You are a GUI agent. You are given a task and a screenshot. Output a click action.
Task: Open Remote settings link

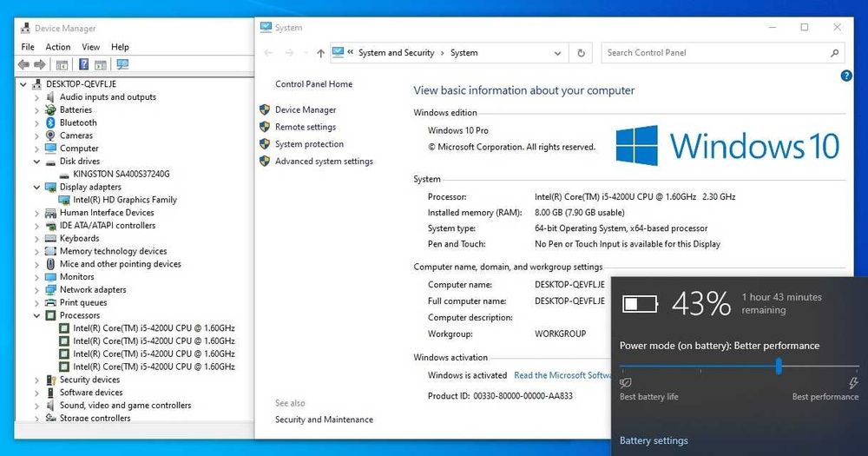(306, 127)
